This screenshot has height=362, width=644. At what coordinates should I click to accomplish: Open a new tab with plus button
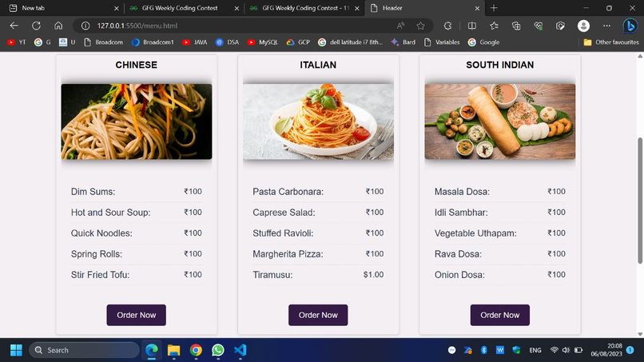click(x=494, y=8)
